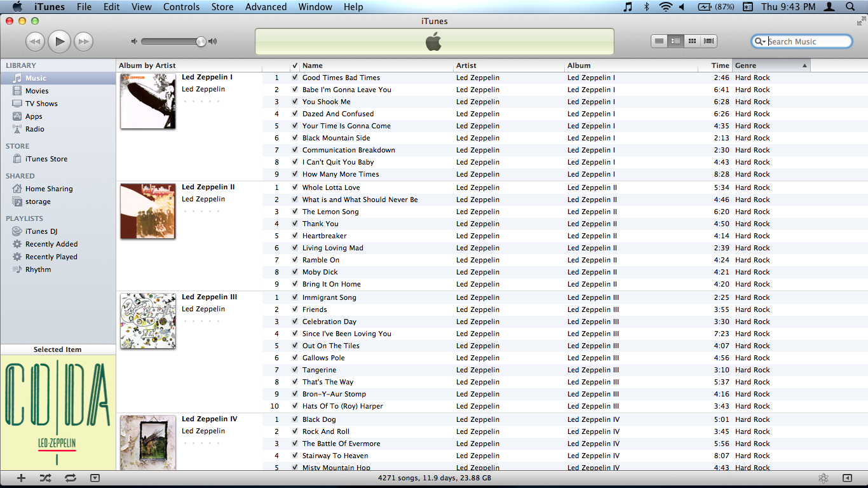Open the Apple menu

[17, 7]
